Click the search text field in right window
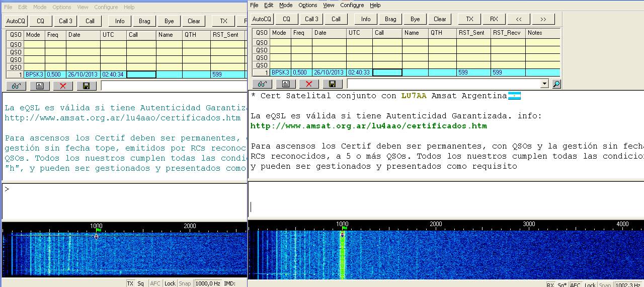This screenshot has height=287, width=644. (443, 84)
